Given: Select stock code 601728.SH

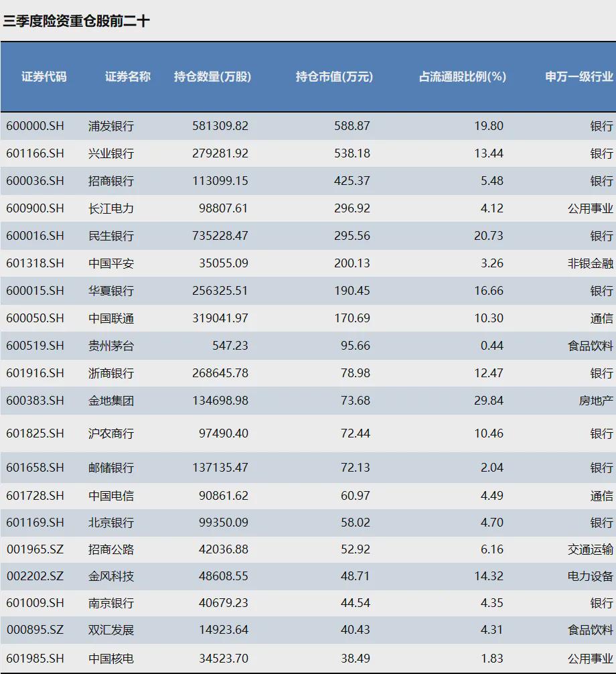Looking at the screenshot, I should pyautogui.click(x=35, y=496).
